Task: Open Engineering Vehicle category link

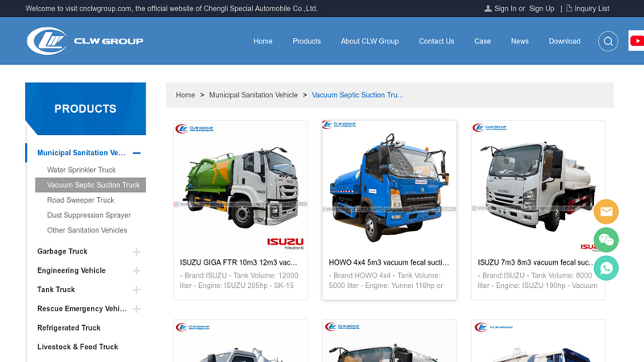Action: click(71, 270)
